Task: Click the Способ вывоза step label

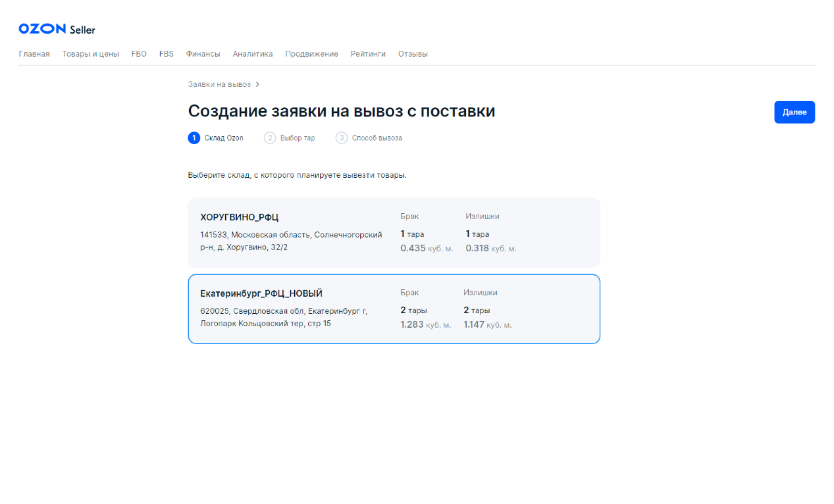Action: (377, 138)
